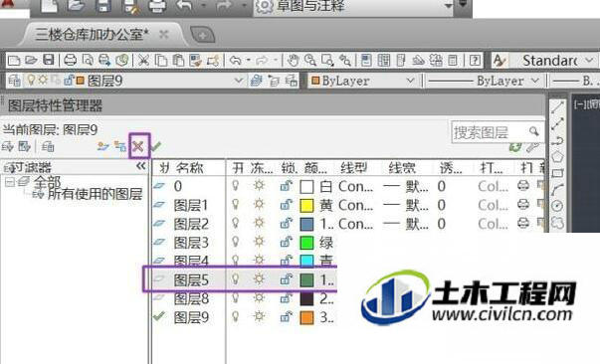
Task: Click the Help question mark icon
Action: point(475,61)
